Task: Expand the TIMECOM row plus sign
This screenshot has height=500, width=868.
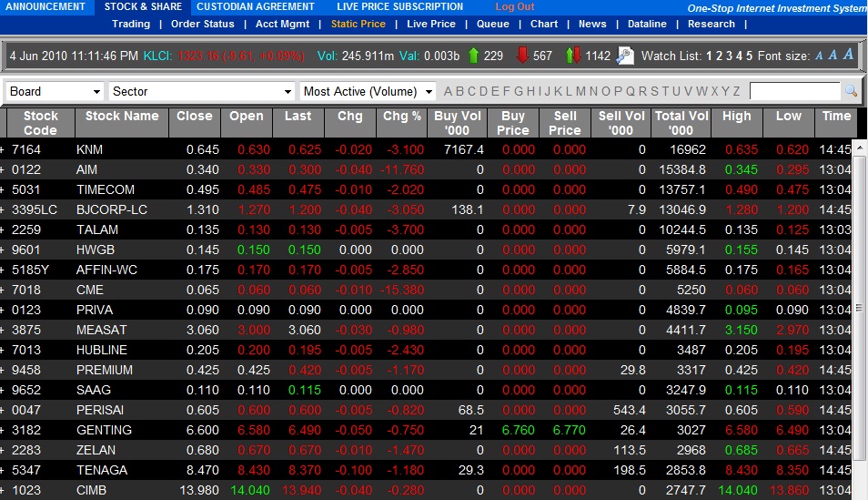Action: point(2,189)
